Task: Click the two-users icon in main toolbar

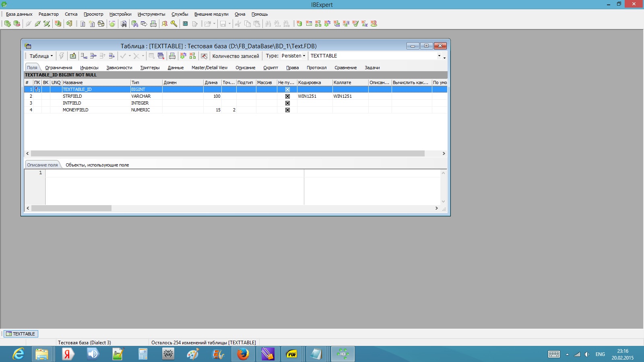Action: [x=165, y=24]
